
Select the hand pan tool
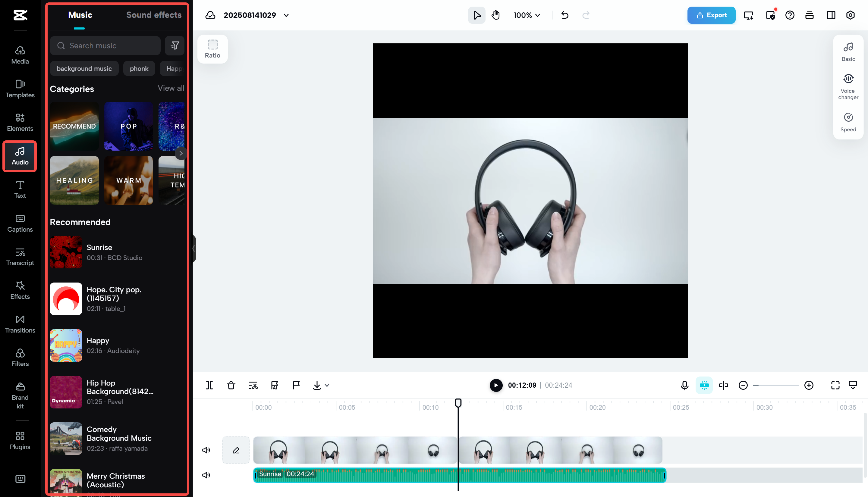pyautogui.click(x=495, y=15)
